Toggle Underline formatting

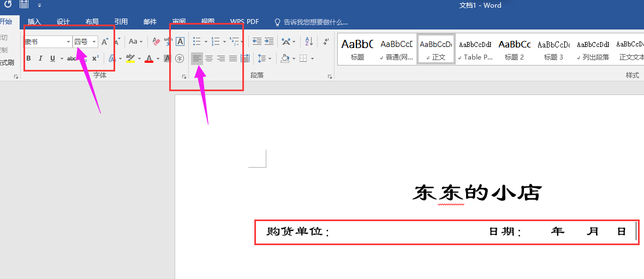tap(52, 58)
